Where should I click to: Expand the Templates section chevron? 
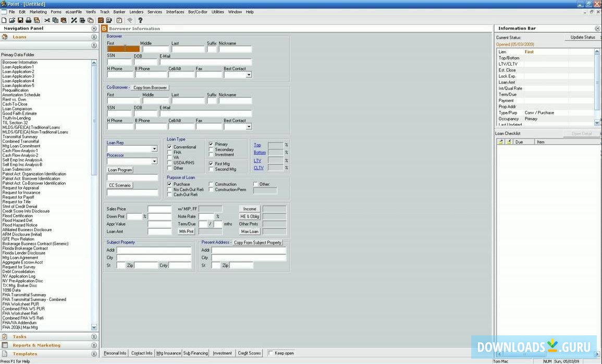(x=94, y=354)
